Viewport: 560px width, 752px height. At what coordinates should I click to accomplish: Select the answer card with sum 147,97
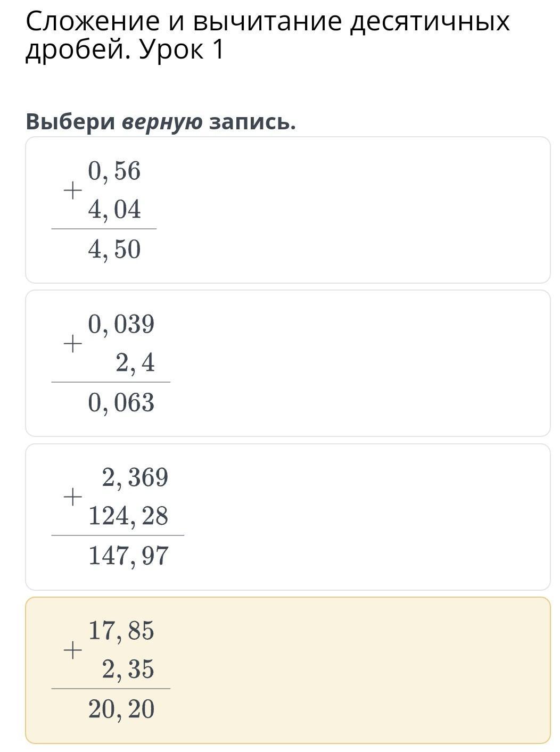click(287, 517)
